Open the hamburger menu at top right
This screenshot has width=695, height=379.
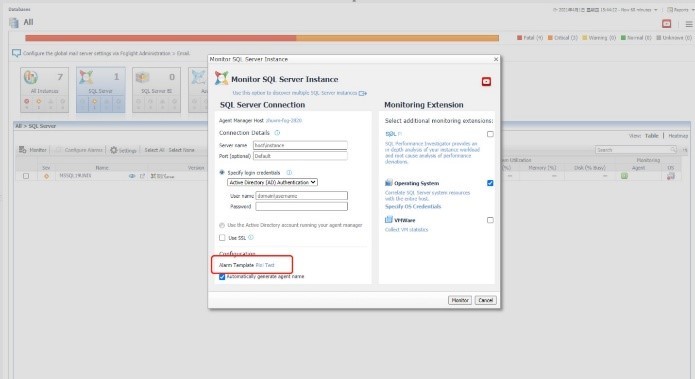[x=689, y=24]
